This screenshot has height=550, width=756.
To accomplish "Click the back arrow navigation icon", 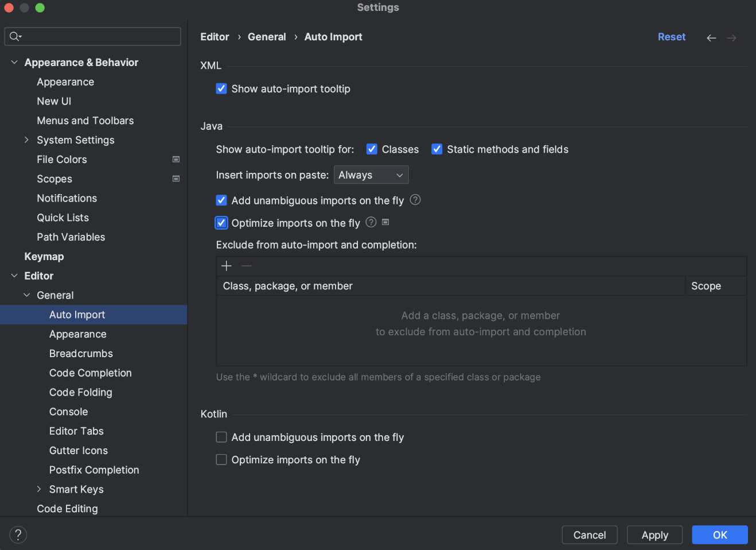I will pos(711,38).
